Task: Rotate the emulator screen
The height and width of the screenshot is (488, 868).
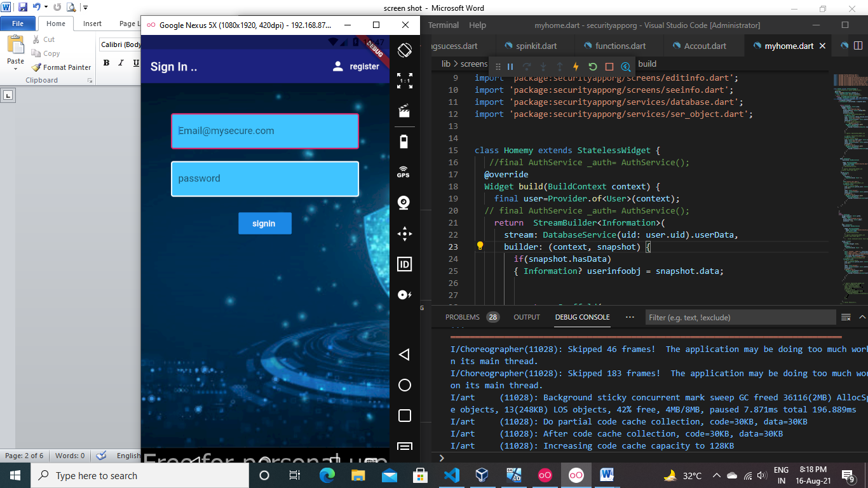Action: tap(404, 50)
